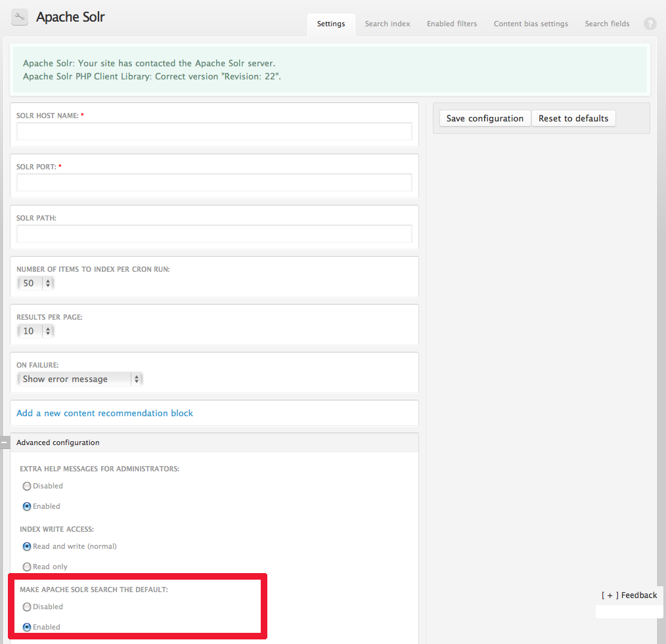Click the wrench icon beside Apache Solr
666x644 pixels.
click(x=20, y=18)
